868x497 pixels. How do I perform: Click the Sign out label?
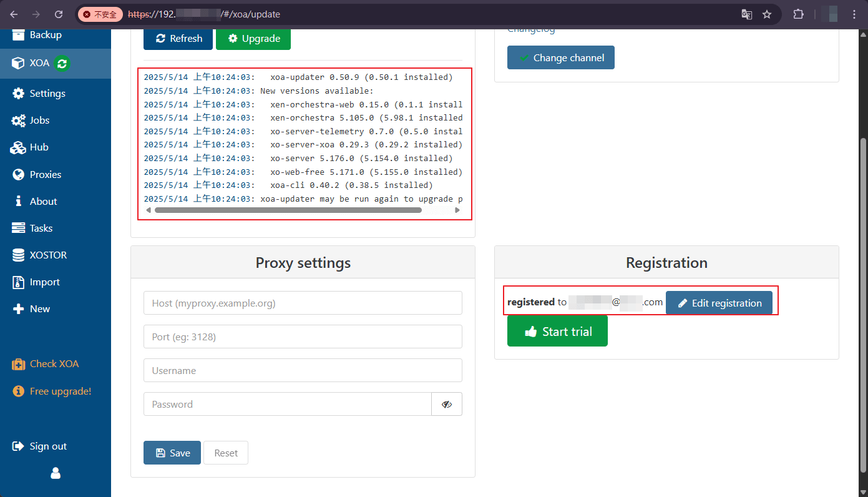[48, 446]
